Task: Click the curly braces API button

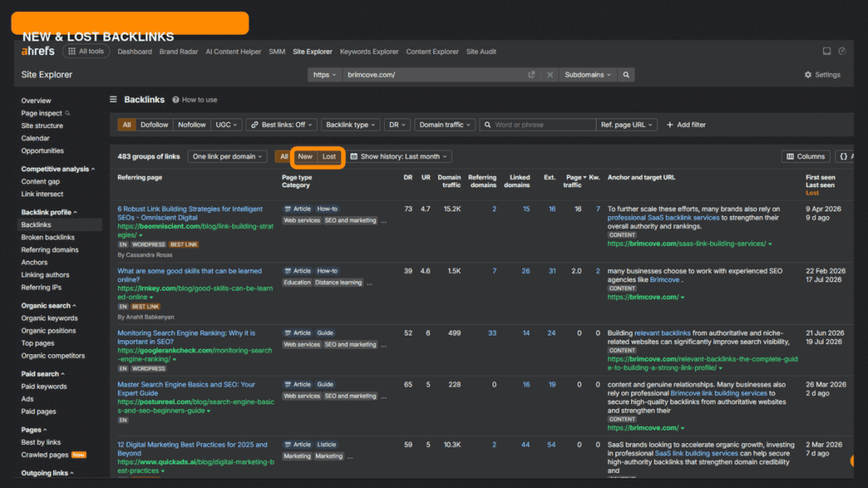Action: tap(845, 157)
